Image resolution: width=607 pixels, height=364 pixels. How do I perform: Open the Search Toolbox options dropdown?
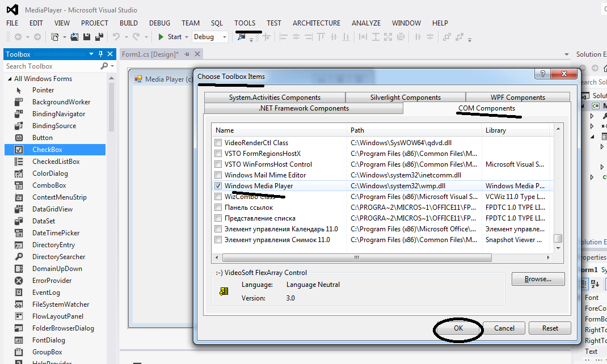point(112,66)
